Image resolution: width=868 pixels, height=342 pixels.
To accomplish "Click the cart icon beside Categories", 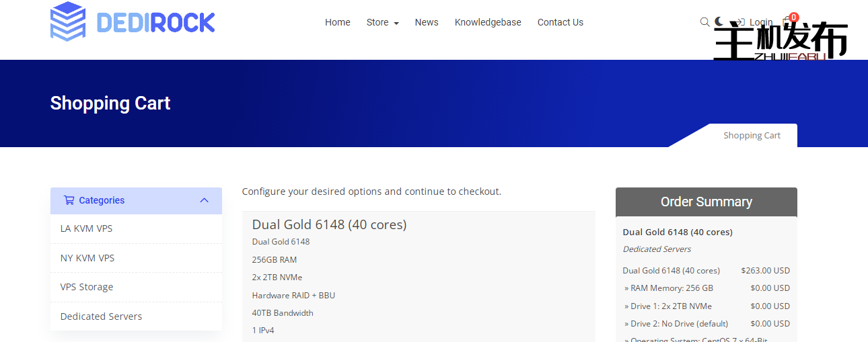I will (x=69, y=200).
